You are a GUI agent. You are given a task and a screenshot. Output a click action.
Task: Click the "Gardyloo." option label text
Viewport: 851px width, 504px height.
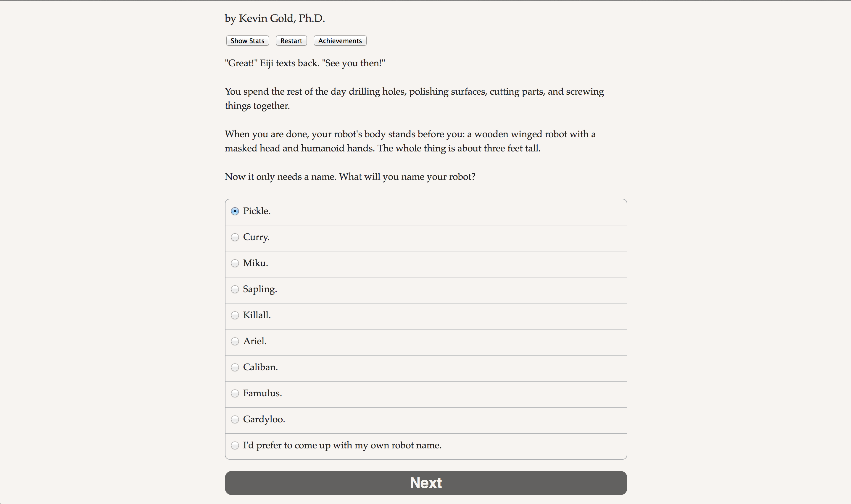(x=264, y=419)
